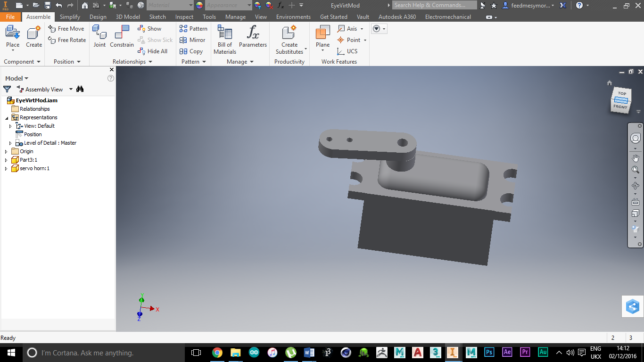Image resolution: width=644 pixels, height=362 pixels.
Task: Click the Save icon in quick access toolbar
Action: coord(48,5)
